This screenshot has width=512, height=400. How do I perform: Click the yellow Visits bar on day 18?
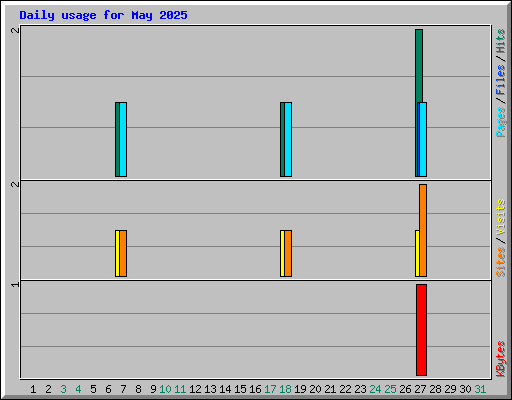(282, 253)
